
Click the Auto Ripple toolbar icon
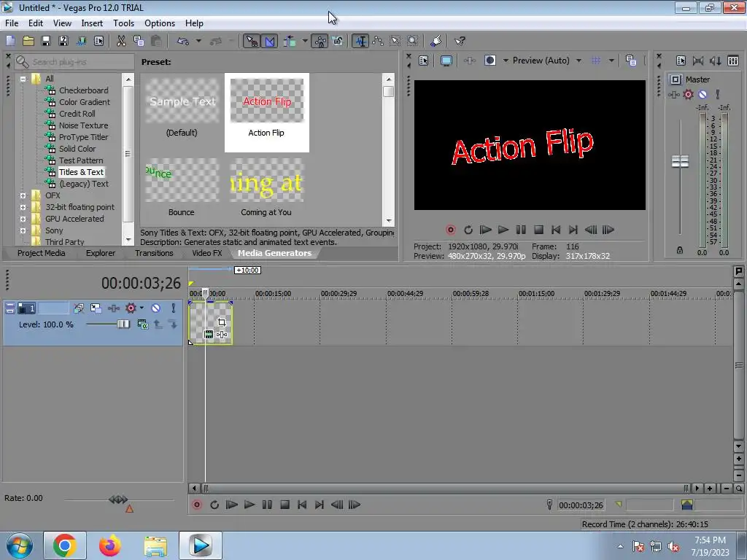click(x=290, y=42)
